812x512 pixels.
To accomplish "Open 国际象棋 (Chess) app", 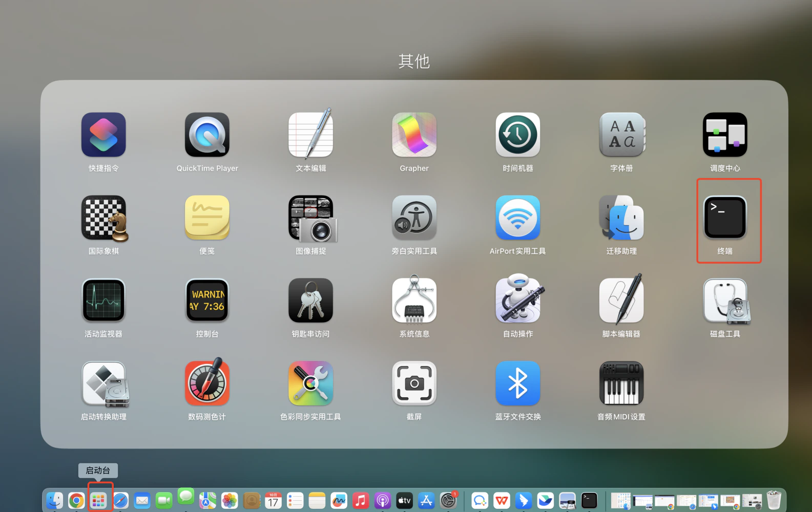I will (x=103, y=218).
